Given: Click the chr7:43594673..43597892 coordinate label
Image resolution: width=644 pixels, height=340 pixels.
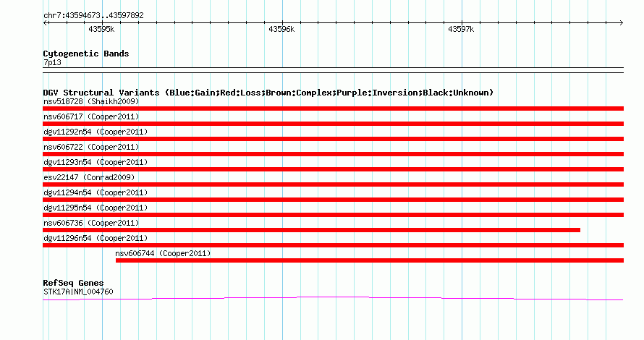Looking at the screenshot, I should [93, 15].
